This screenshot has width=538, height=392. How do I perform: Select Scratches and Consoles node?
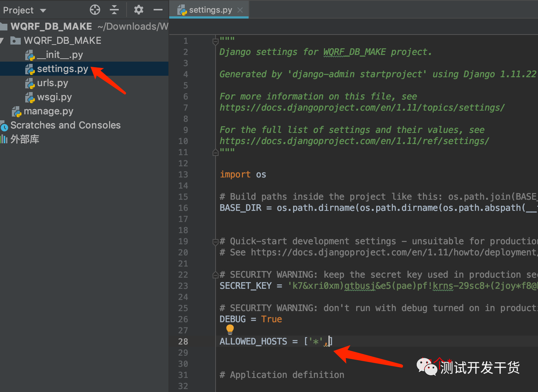(65, 125)
